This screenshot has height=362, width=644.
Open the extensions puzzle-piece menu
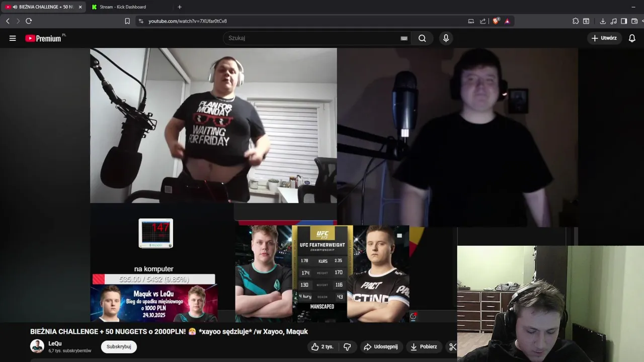[576, 21]
